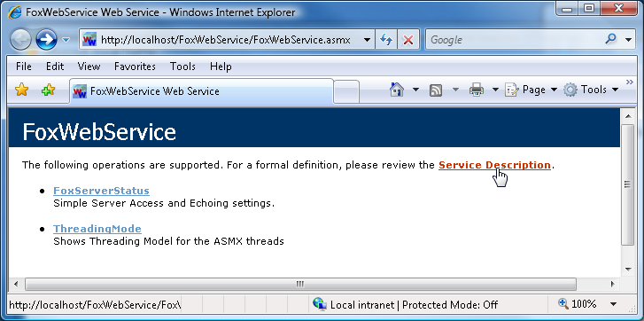644x321 pixels.
Task: Click the search magnifier icon
Action: coord(610,39)
